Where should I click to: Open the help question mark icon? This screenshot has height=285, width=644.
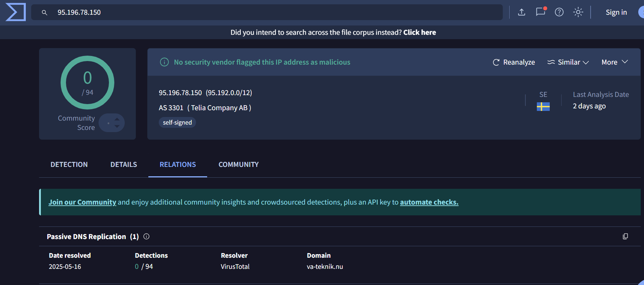pyautogui.click(x=559, y=12)
